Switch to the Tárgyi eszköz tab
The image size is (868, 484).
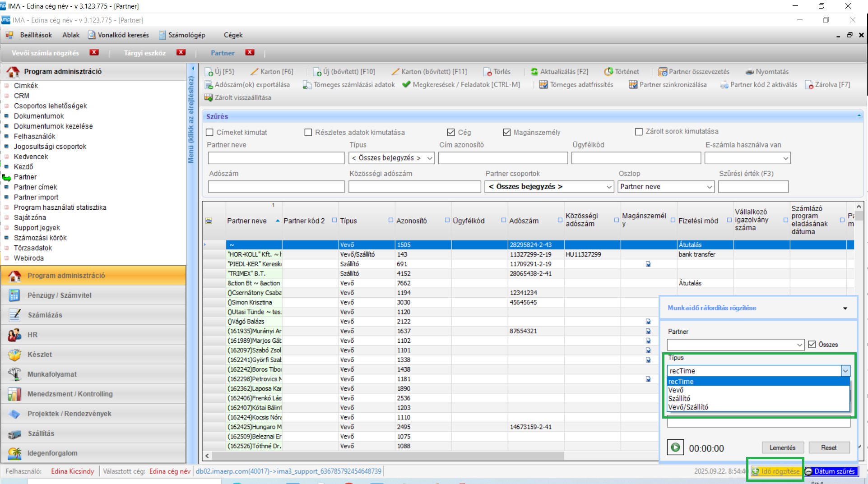(x=145, y=53)
